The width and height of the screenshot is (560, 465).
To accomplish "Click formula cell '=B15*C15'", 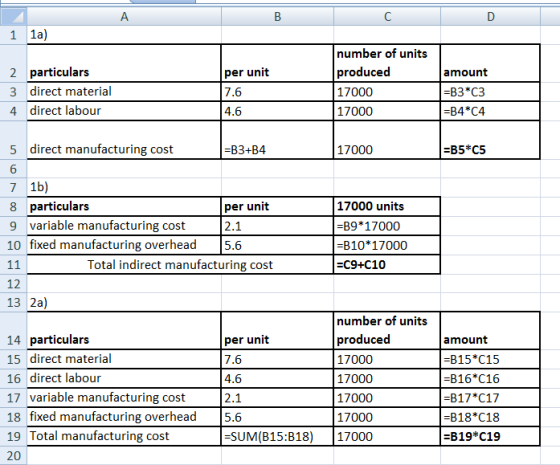I will [490, 359].
